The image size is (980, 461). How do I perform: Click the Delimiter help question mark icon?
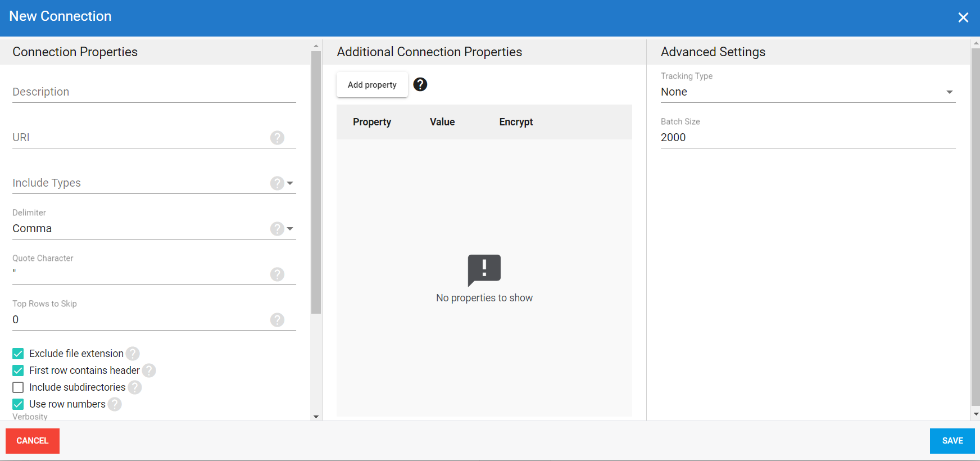click(277, 229)
